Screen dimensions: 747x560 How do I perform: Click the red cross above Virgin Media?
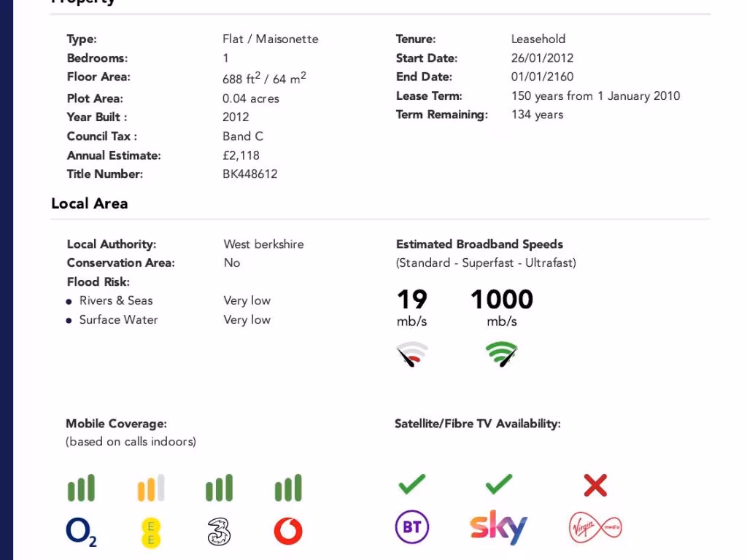tap(595, 485)
